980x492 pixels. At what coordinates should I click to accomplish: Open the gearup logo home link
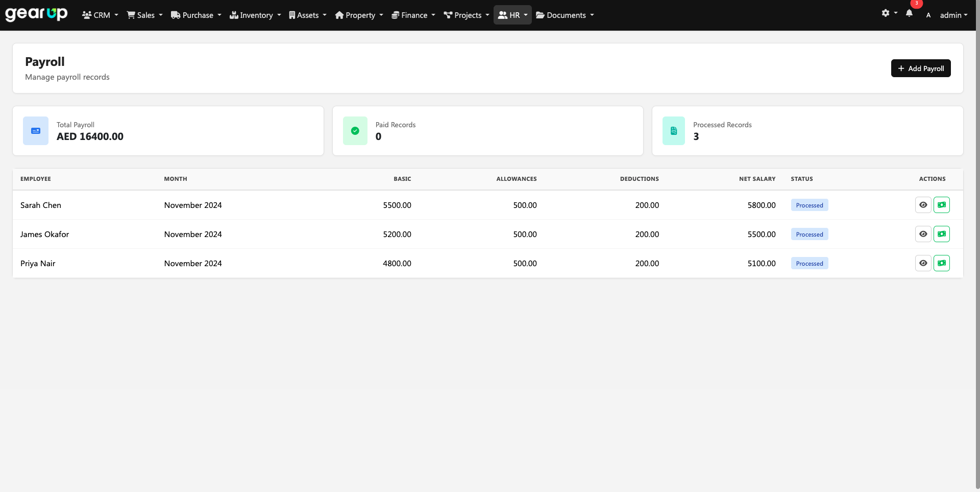tap(36, 14)
